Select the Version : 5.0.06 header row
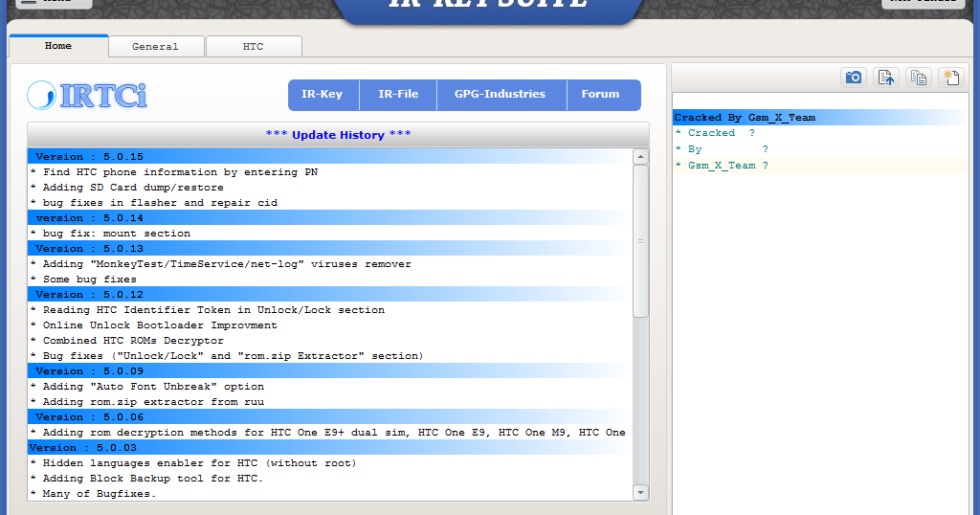Viewport: 980px width, 515px height. [330, 416]
